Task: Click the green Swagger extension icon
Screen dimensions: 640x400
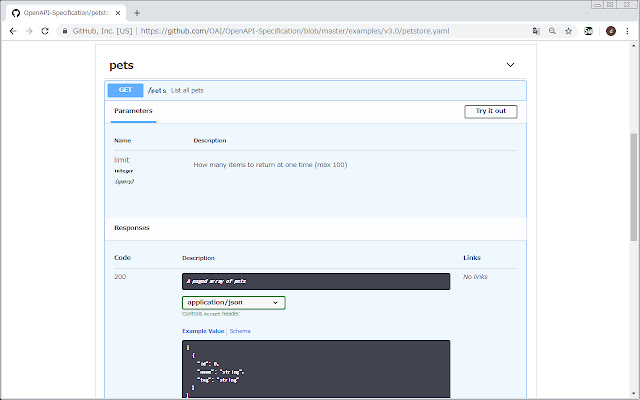Action: [588, 31]
